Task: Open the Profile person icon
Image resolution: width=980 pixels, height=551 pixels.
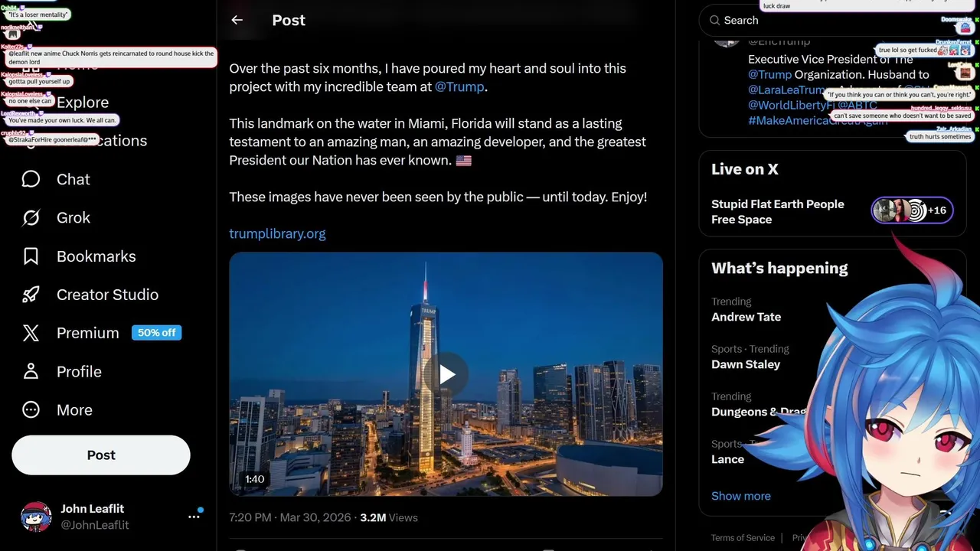Action: [x=31, y=371]
